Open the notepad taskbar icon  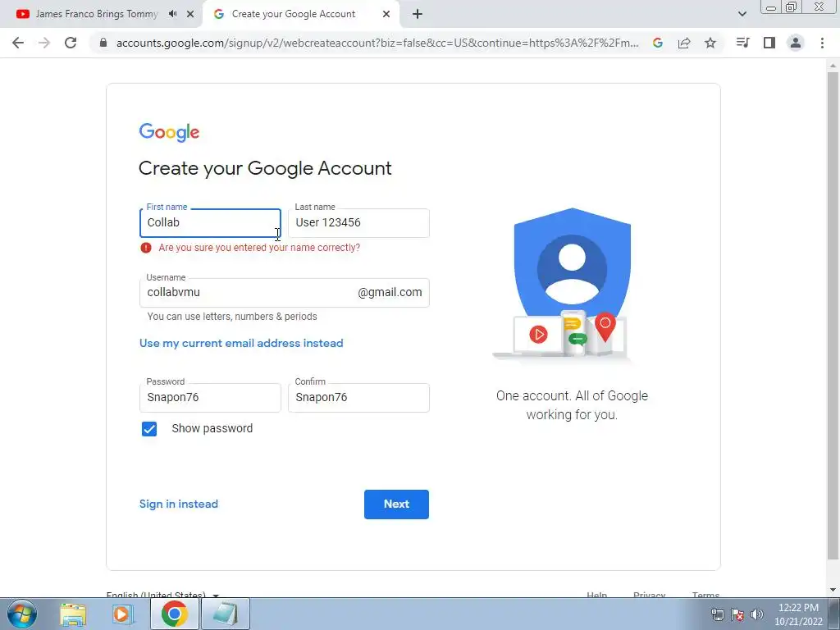[226, 614]
